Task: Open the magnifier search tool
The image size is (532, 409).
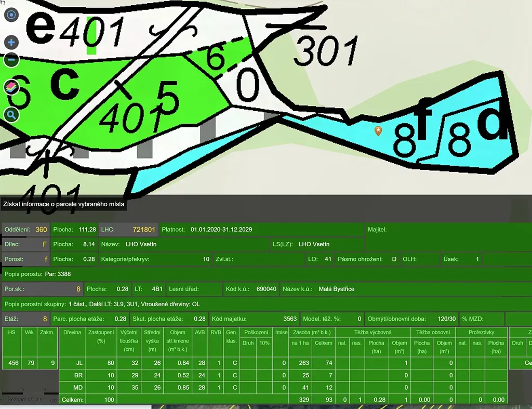Action: click(x=11, y=114)
